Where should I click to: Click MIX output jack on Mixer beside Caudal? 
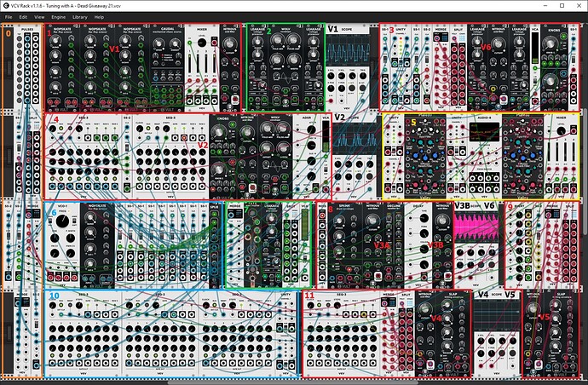215,43
